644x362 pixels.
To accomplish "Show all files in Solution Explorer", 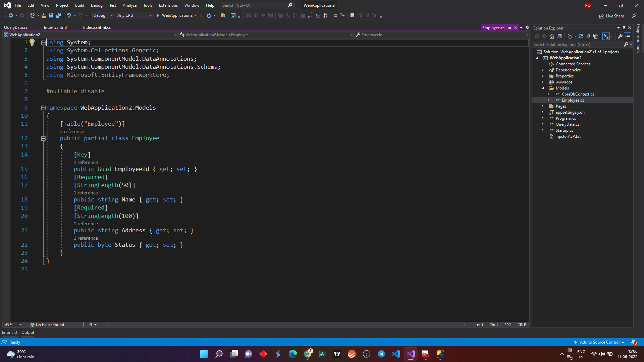I will pos(596,36).
